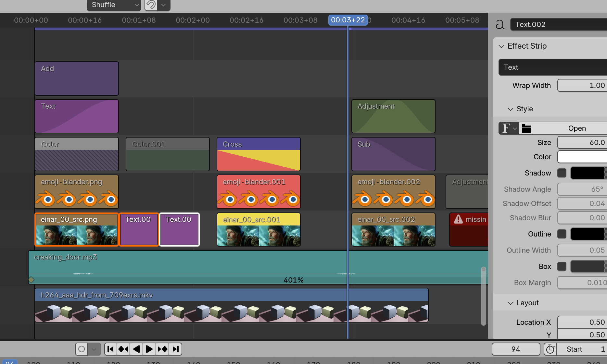This screenshot has height=364, width=607.
Task: Select the einar_00_src.001 strip
Action: click(x=259, y=229)
